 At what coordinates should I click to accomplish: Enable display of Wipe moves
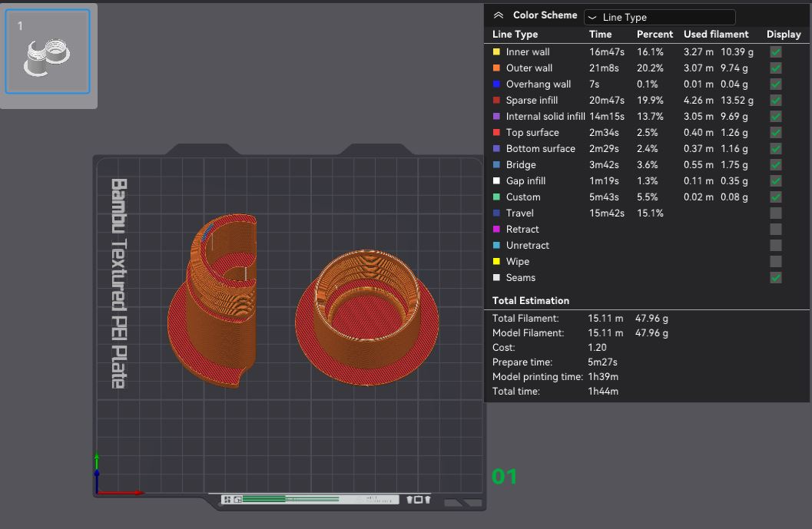[775, 261]
